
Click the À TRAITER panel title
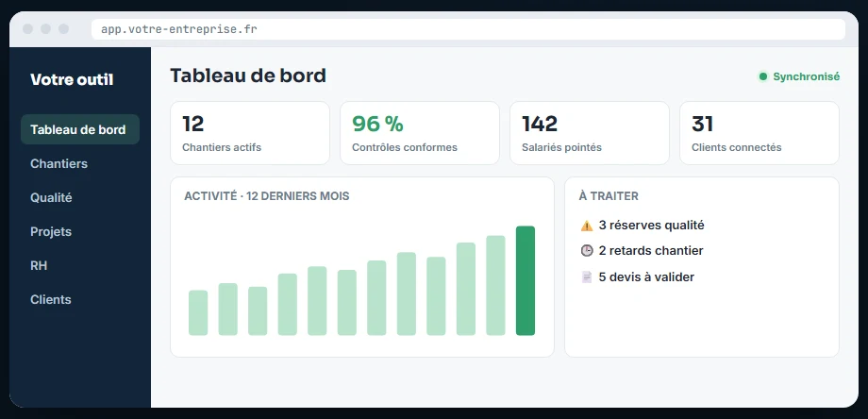(609, 196)
